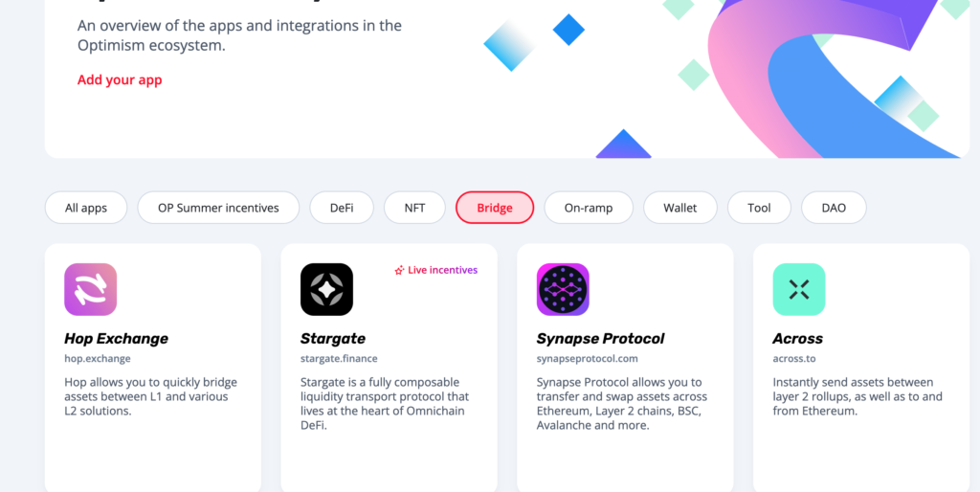Viewport: 980px width, 492px height.
Task: Click the Live incentives star icon
Action: (x=399, y=271)
